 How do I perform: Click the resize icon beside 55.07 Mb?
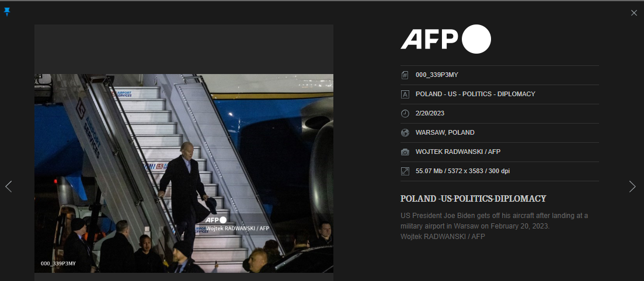(405, 171)
